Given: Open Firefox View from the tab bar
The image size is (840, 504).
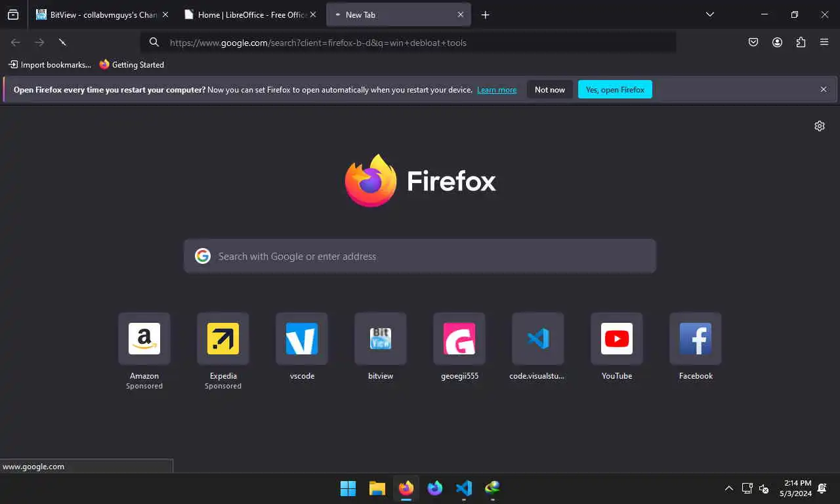Looking at the screenshot, I should (13, 14).
